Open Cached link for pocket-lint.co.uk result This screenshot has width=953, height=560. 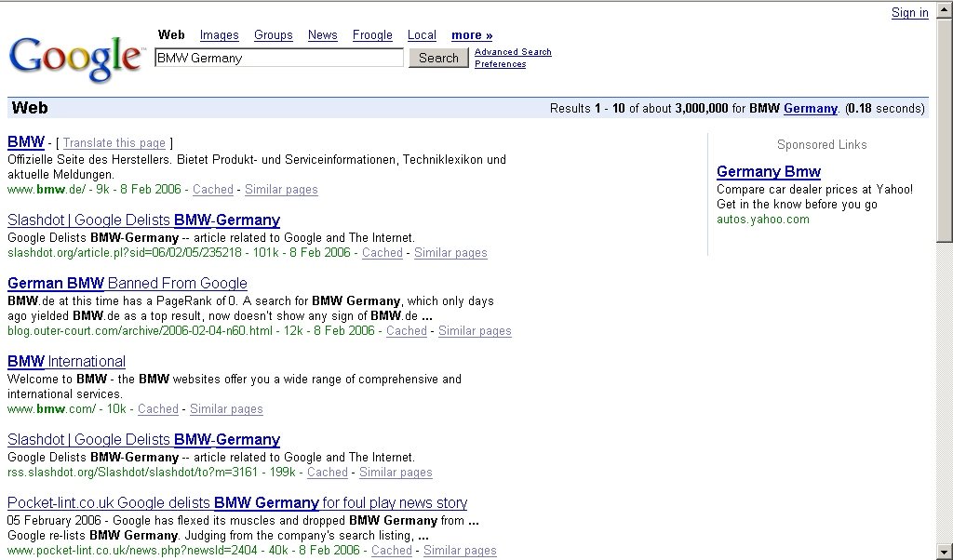point(392,551)
